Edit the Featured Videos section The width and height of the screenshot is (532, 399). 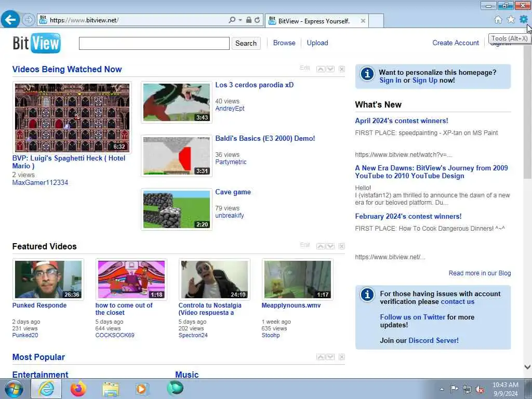304,245
